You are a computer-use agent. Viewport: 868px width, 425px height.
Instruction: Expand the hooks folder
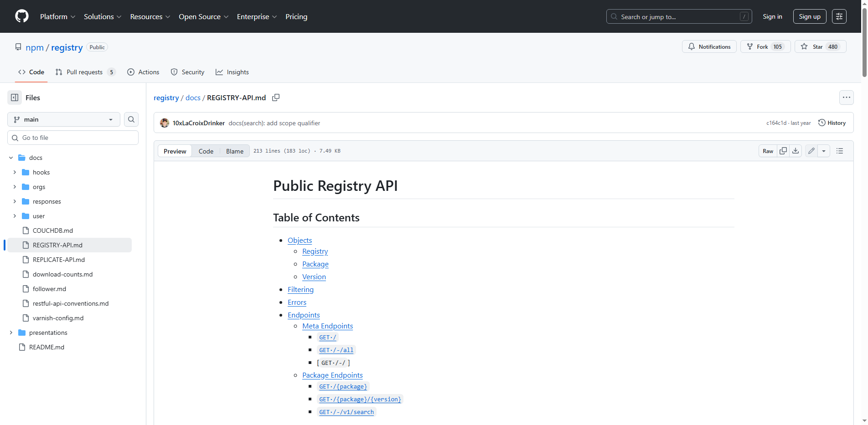[14, 172]
